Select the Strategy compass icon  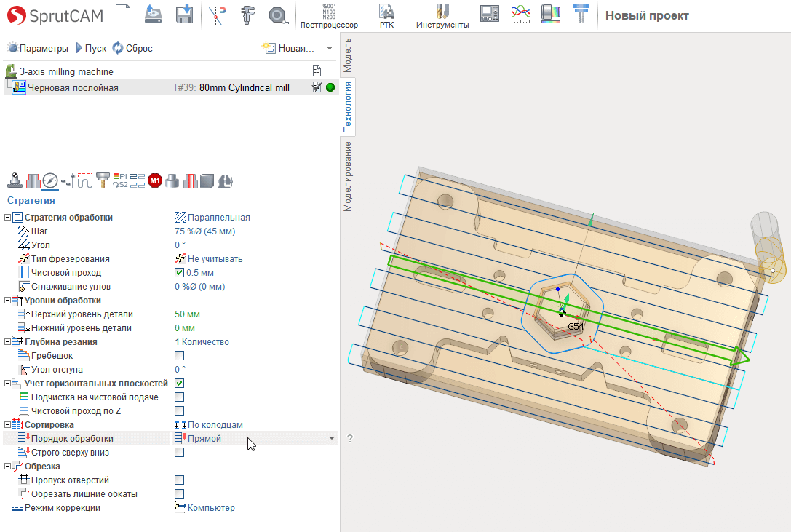(50, 180)
